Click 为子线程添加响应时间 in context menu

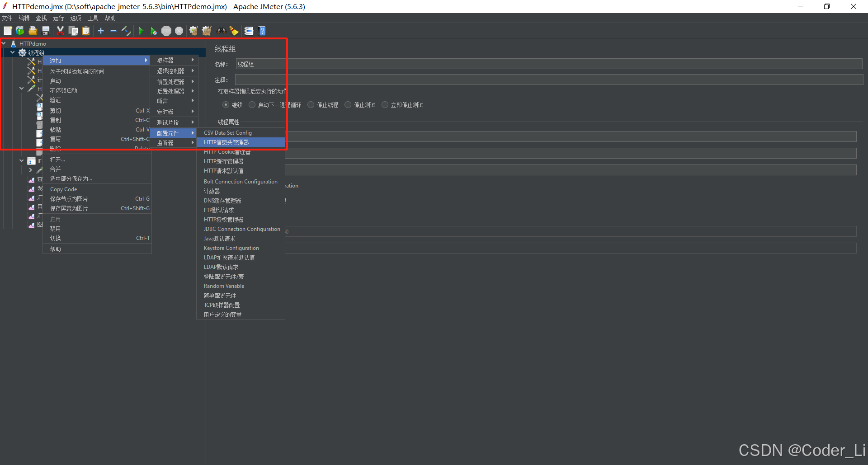click(97, 71)
